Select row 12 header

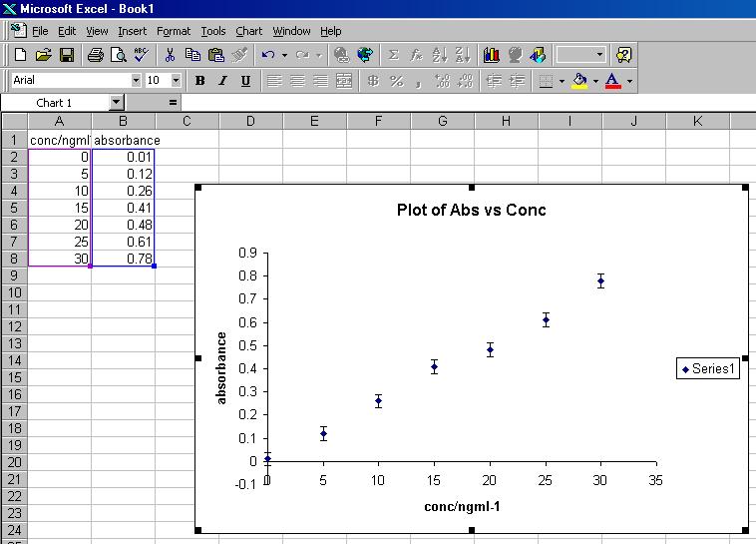point(15,326)
